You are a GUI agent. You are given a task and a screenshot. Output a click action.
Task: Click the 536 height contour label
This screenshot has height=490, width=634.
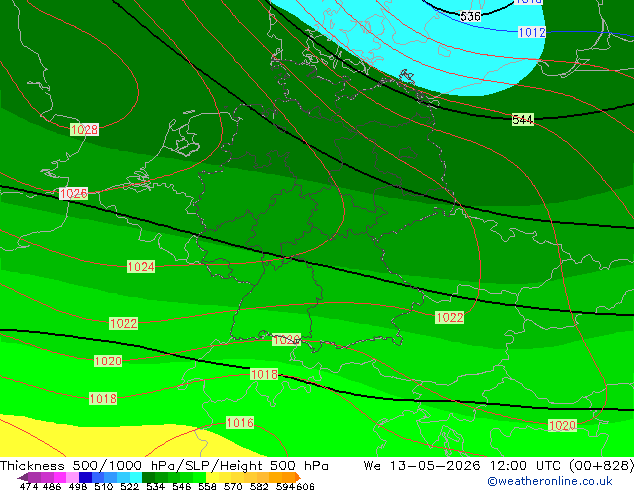[x=470, y=17]
